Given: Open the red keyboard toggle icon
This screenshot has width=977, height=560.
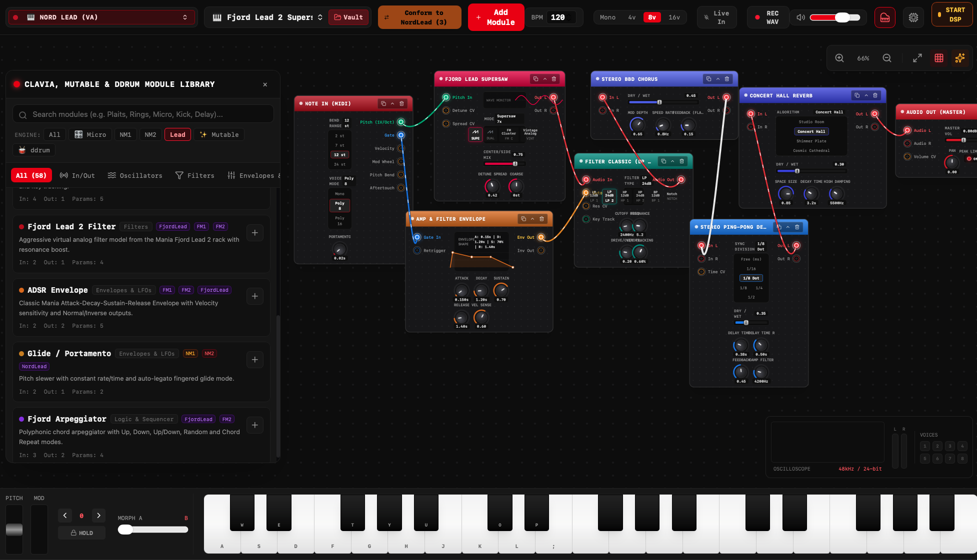Looking at the screenshot, I should point(885,17).
